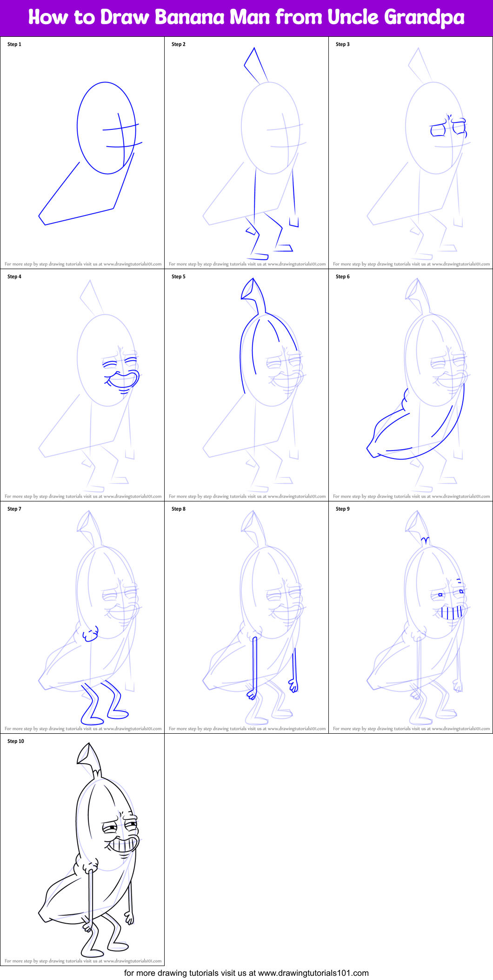493x980 pixels.
Task: Open the Step 3 drawing panel
Action: (x=411, y=153)
